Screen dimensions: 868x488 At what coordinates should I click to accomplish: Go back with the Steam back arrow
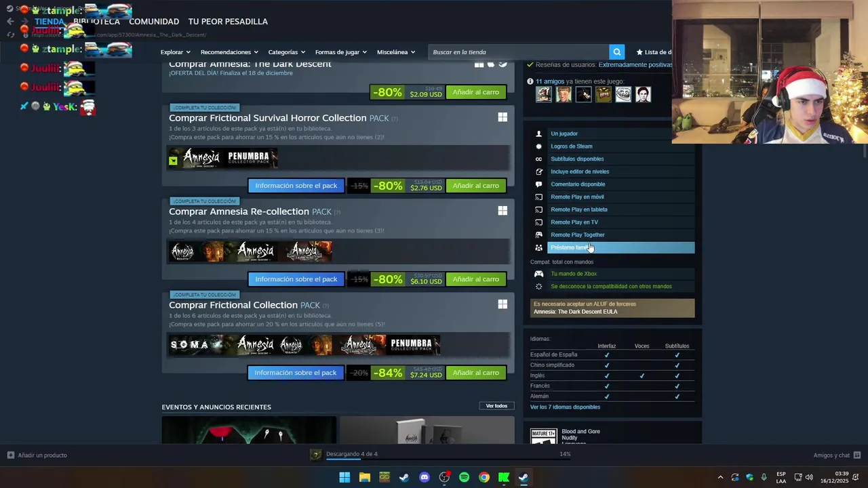pyautogui.click(x=10, y=22)
